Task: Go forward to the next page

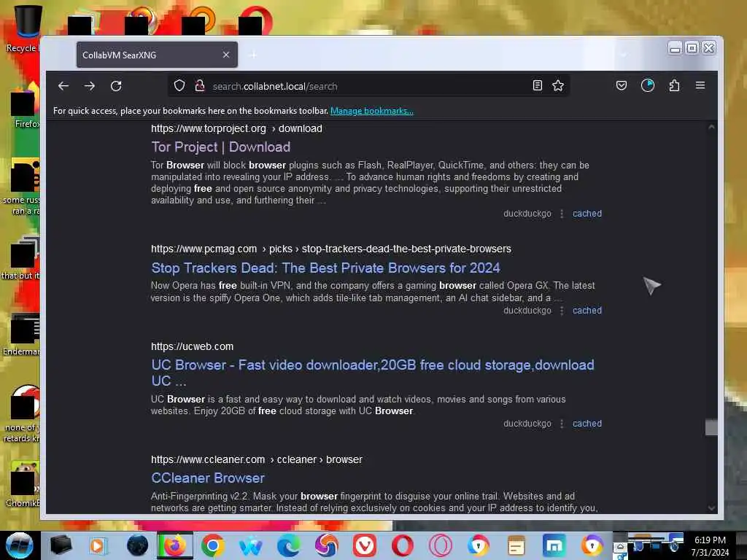Action: (90, 86)
